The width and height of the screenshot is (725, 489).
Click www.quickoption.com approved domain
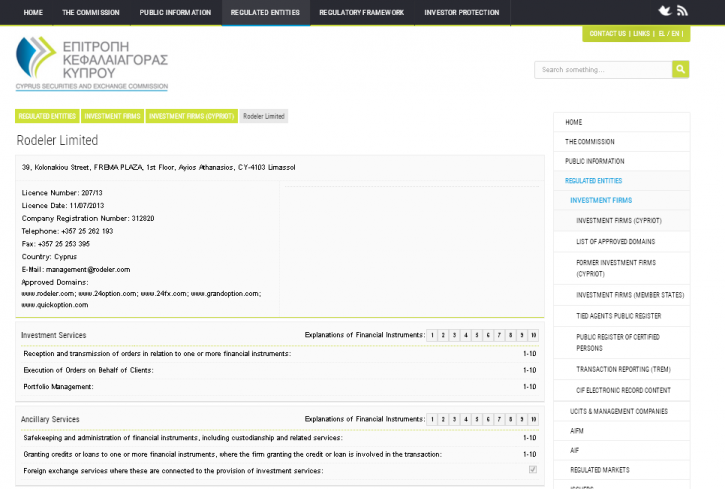tap(55, 305)
